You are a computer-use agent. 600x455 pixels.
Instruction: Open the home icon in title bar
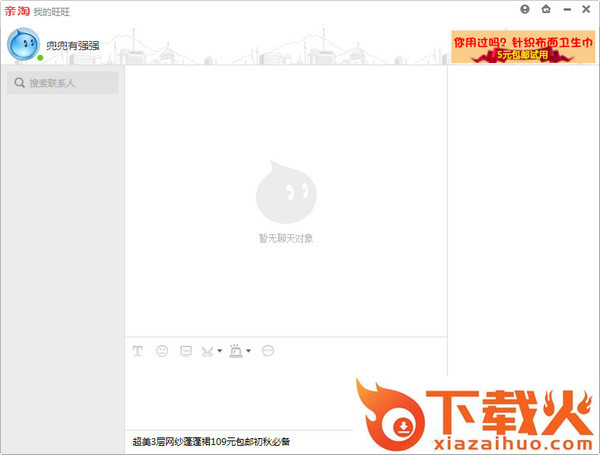[545, 9]
